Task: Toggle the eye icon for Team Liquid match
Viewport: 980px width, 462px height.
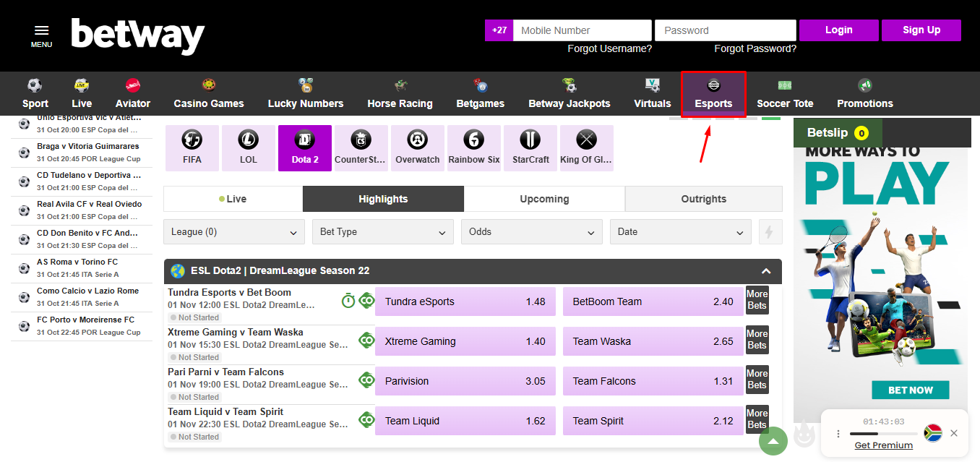Action: point(366,420)
